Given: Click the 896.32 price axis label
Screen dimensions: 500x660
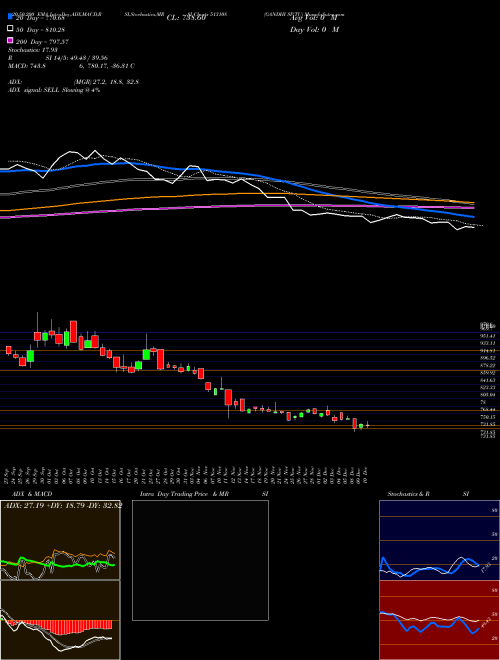Looking at the screenshot, I should click(x=488, y=357).
